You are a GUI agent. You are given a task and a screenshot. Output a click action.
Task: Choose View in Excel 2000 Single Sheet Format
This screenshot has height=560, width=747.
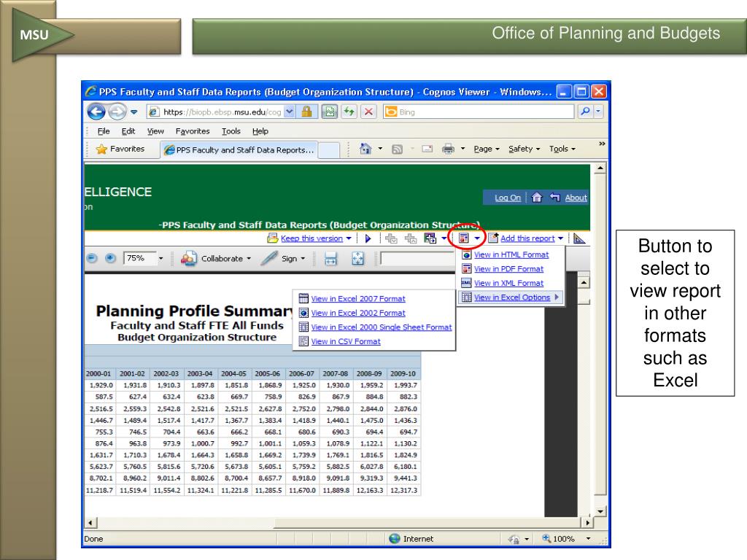(x=382, y=327)
